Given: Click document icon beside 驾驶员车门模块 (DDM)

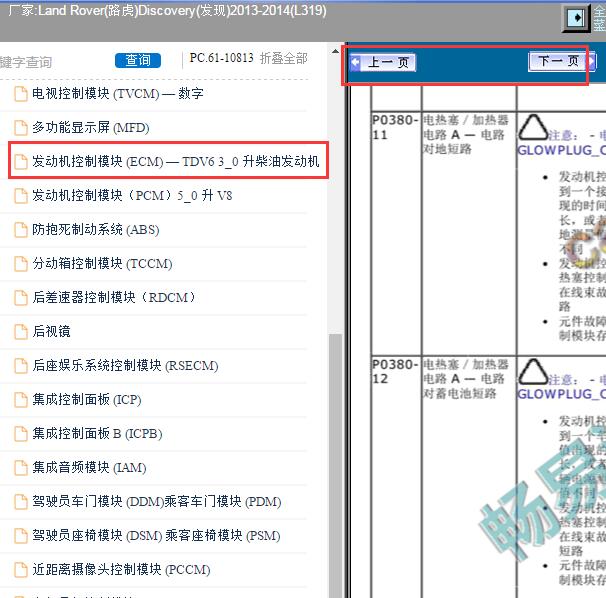Looking at the screenshot, I should [x=20, y=502].
